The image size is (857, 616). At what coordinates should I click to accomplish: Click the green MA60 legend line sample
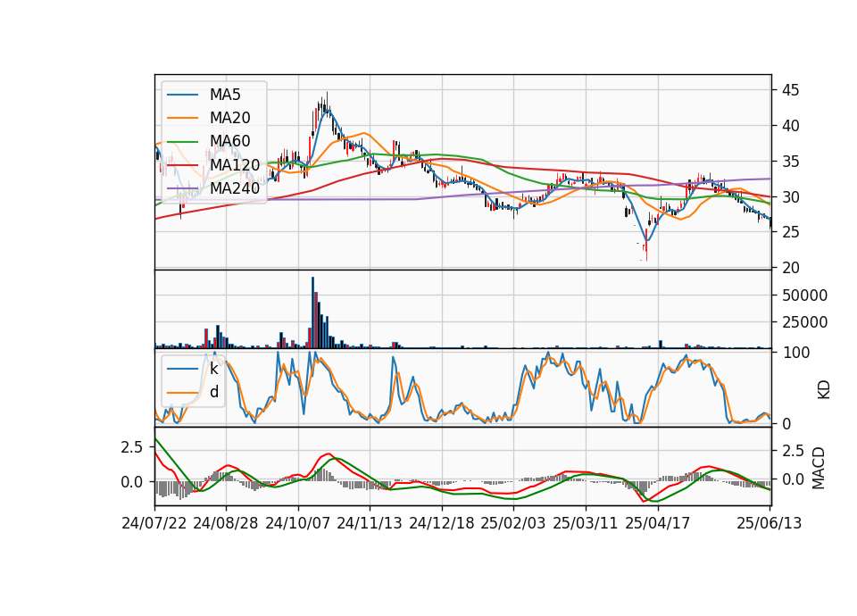pyautogui.click(x=182, y=142)
